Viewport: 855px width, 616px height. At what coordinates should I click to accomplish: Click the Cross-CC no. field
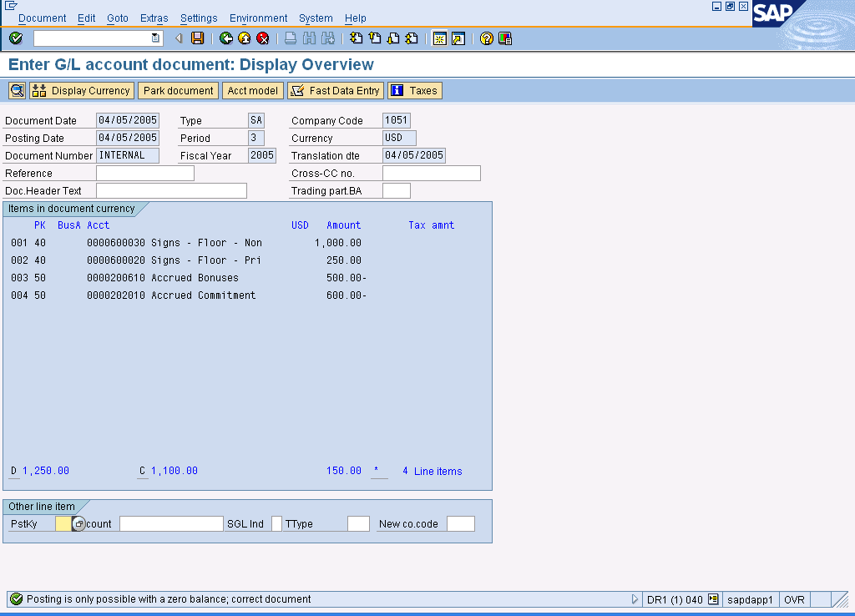[x=432, y=174]
